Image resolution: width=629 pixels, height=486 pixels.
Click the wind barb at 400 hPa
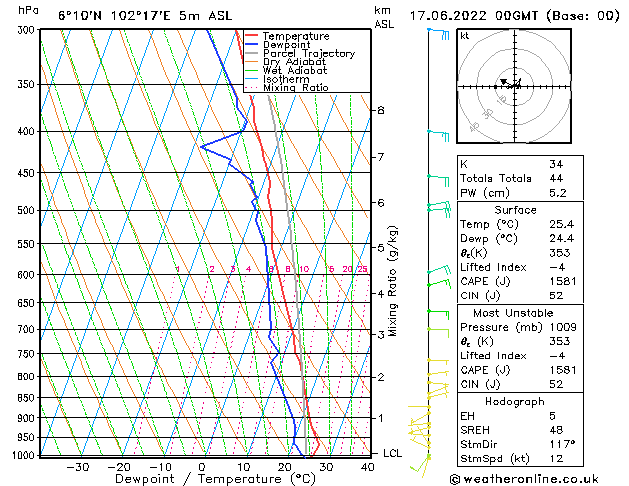click(438, 136)
